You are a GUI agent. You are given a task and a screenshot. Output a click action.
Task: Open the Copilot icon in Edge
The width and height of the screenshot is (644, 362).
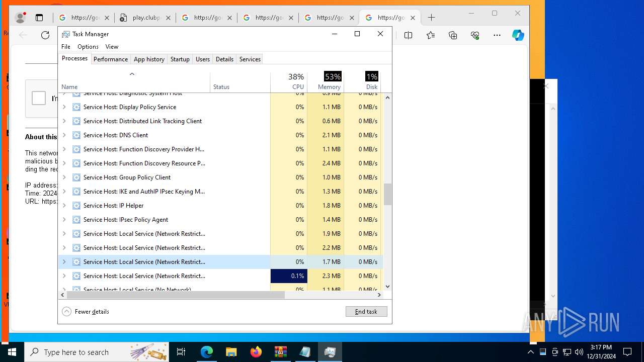click(518, 35)
